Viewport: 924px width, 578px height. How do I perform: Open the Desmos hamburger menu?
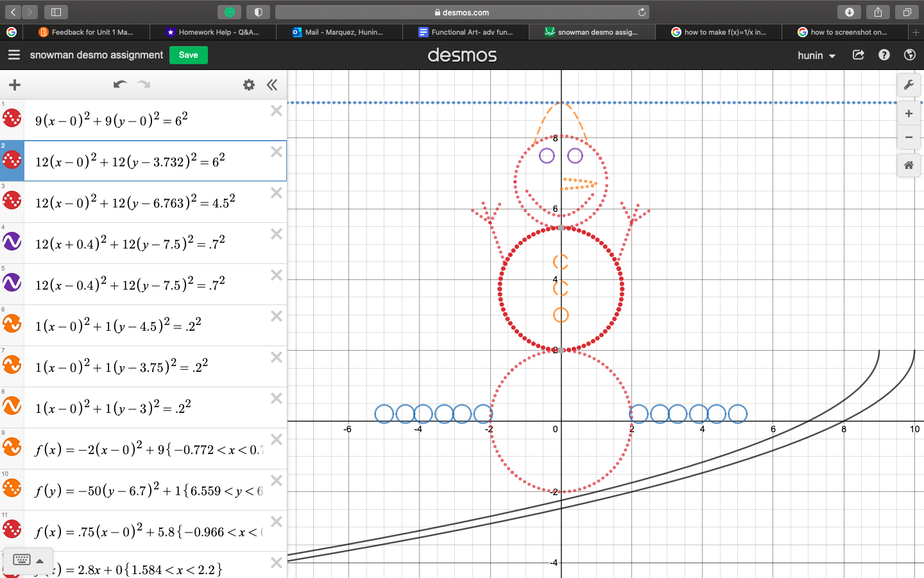[14, 55]
